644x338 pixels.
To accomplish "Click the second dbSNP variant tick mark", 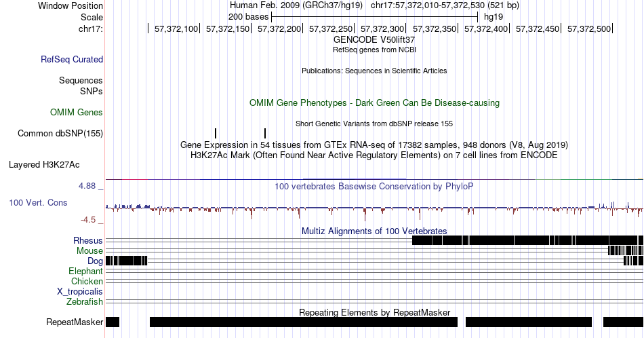I will pos(265,133).
